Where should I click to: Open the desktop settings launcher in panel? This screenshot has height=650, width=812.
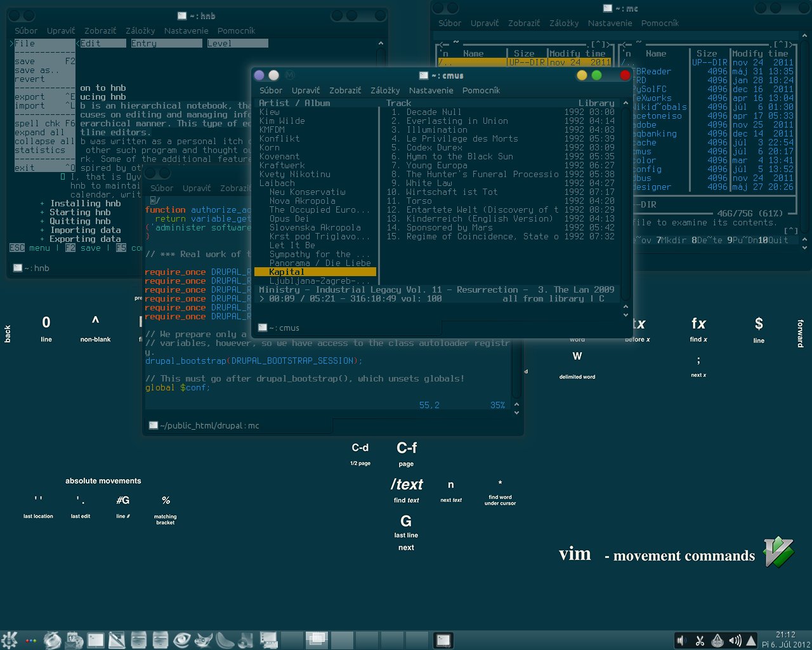(268, 639)
